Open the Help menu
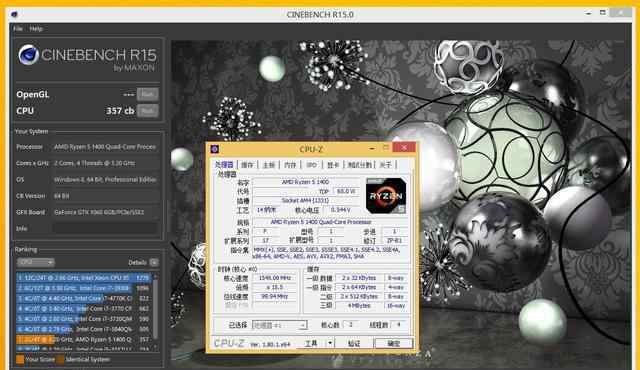This screenshot has height=370, width=640. (36, 29)
